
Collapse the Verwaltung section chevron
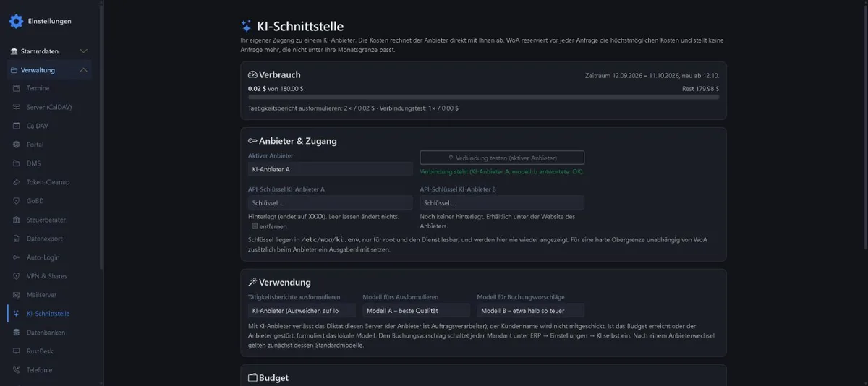[83, 70]
